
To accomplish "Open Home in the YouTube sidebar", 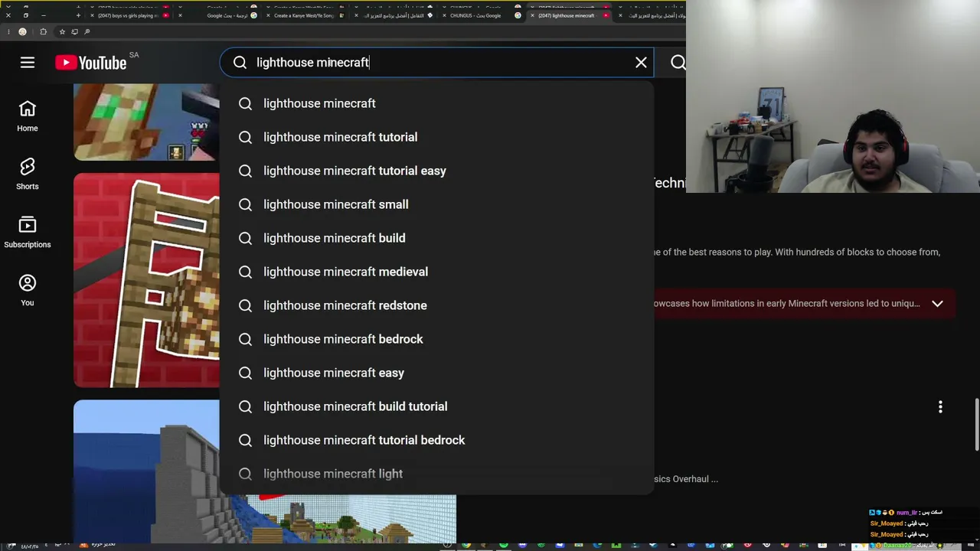I will [28, 116].
